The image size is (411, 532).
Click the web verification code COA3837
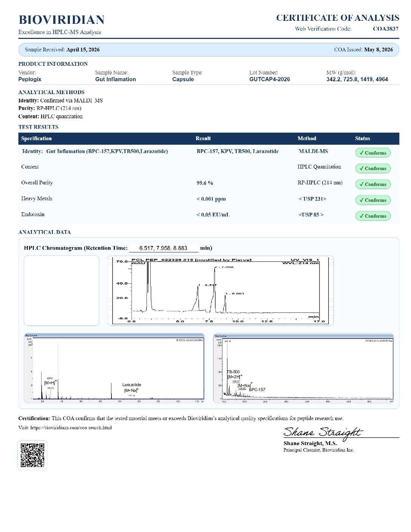coord(385,29)
